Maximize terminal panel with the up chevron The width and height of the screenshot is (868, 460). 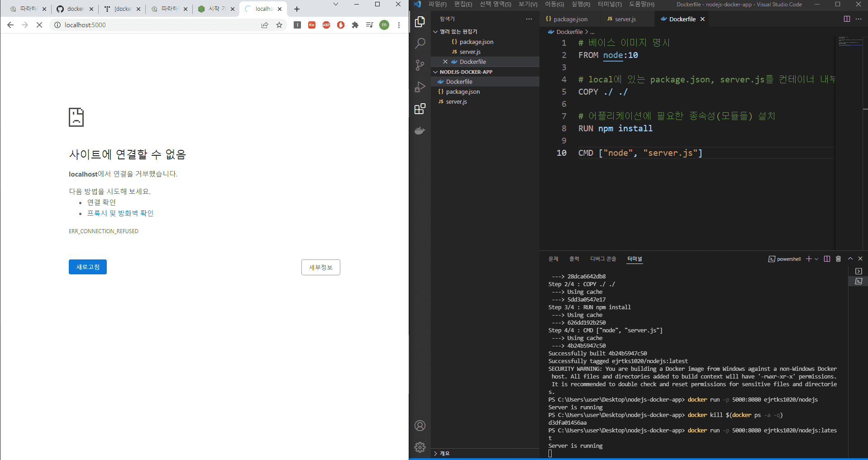coord(850,259)
